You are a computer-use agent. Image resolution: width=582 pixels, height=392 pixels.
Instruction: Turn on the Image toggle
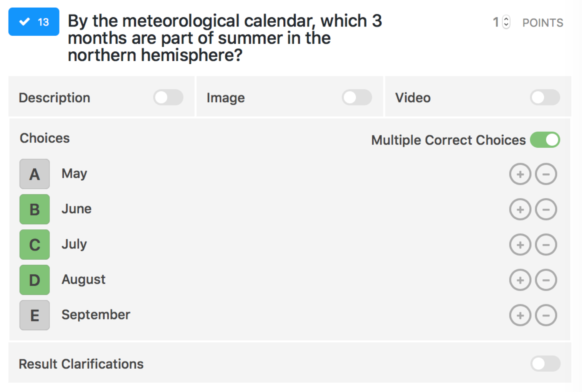tap(357, 97)
